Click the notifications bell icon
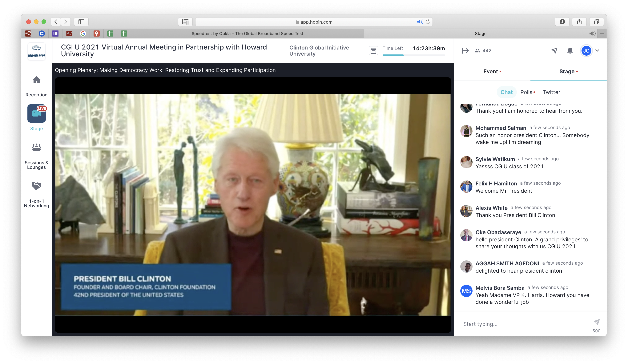The height and width of the screenshot is (364, 628). tap(570, 50)
